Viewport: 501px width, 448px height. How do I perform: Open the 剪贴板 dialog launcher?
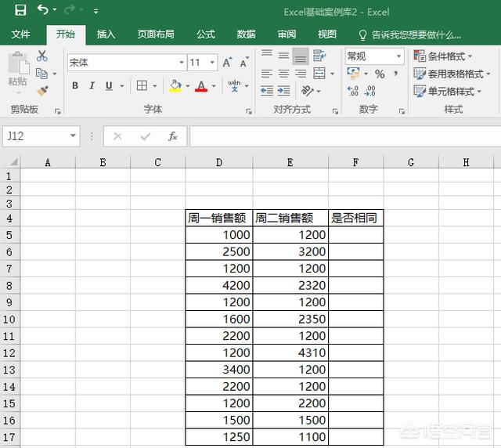(57, 111)
